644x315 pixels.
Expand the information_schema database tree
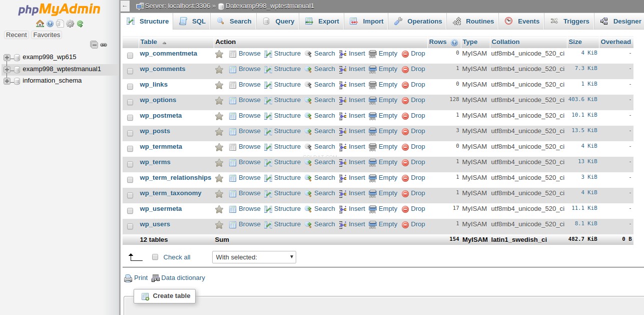point(7,81)
